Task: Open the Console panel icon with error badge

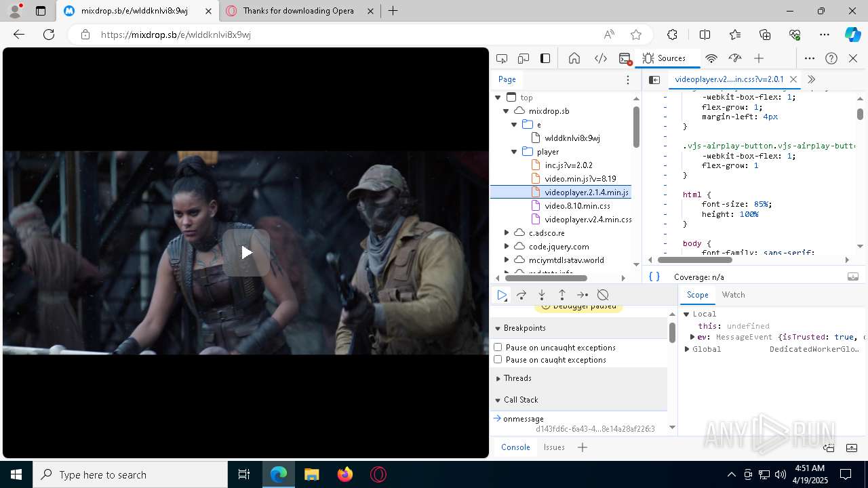Action: [625, 59]
